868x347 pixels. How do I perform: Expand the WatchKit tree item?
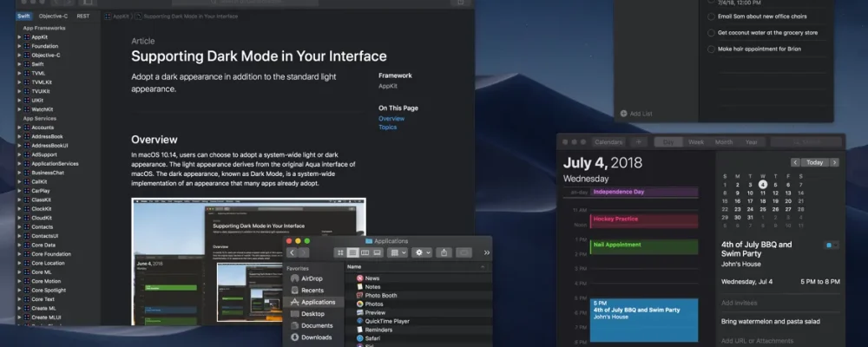coord(19,109)
